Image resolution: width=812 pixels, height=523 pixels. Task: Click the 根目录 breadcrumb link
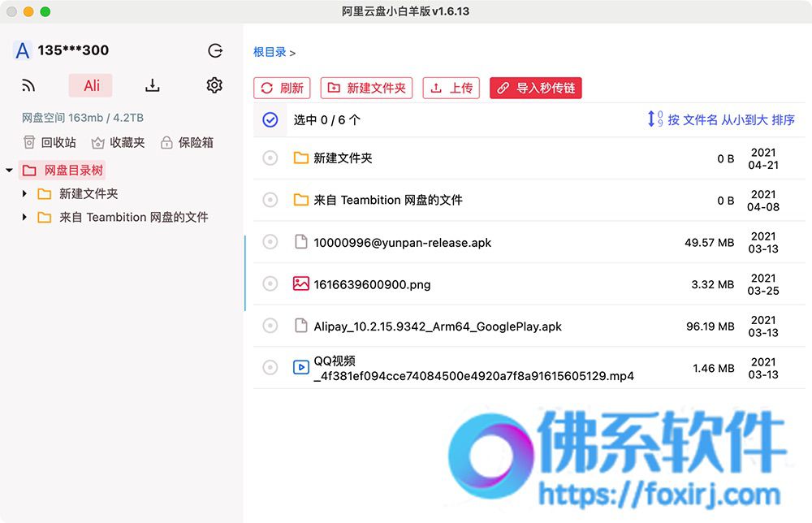tap(270, 52)
